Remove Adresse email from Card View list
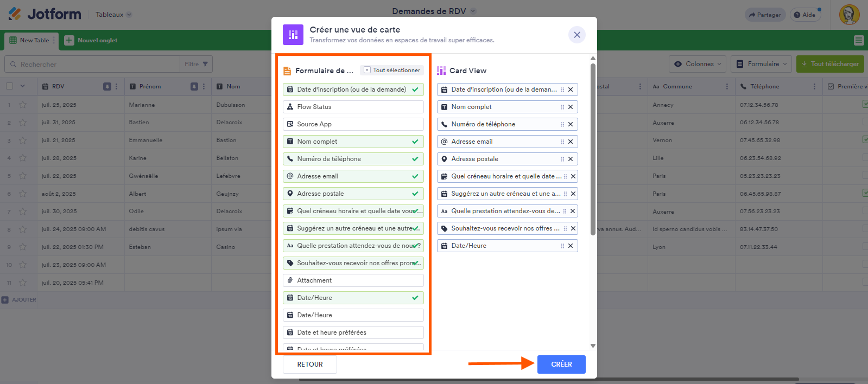The height and width of the screenshot is (384, 868). pyautogui.click(x=571, y=142)
